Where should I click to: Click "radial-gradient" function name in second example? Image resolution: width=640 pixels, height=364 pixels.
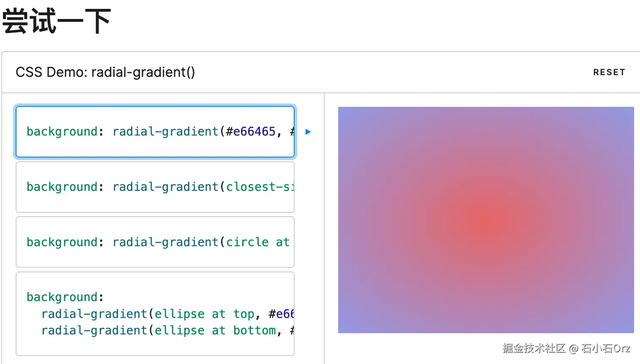click(x=165, y=187)
